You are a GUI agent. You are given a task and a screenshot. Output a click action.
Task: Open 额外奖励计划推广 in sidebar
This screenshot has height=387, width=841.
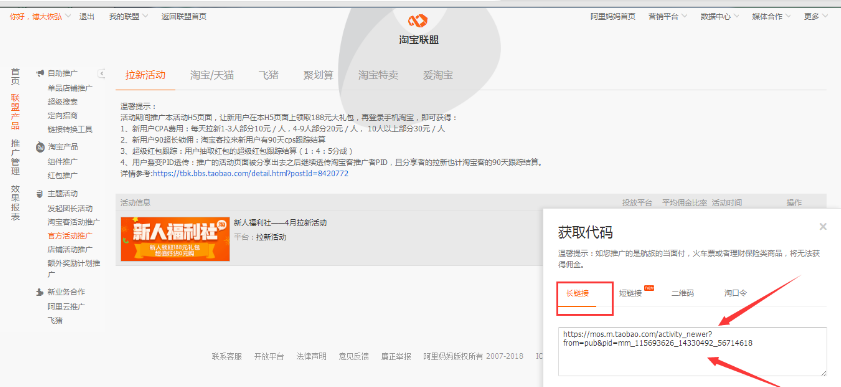pos(73,268)
